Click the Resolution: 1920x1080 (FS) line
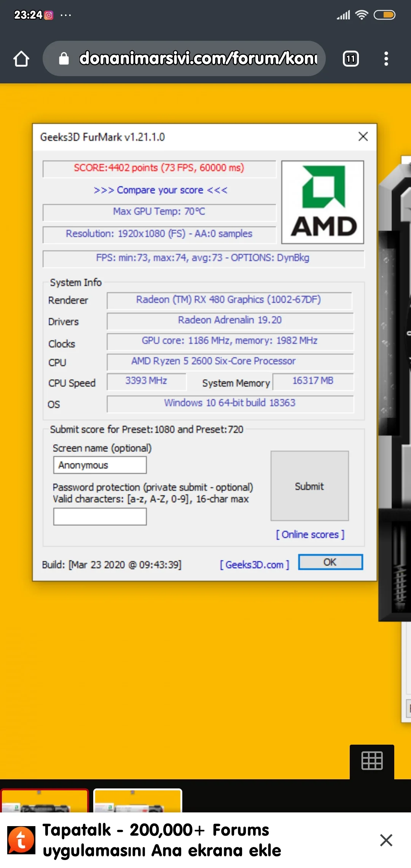Viewport: 411px width, 868px height. tap(159, 233)
